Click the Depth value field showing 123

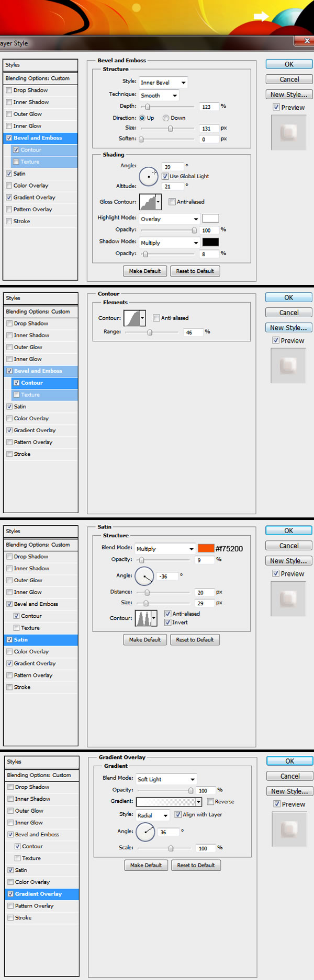pyautogui.click(x=209, y=107)
